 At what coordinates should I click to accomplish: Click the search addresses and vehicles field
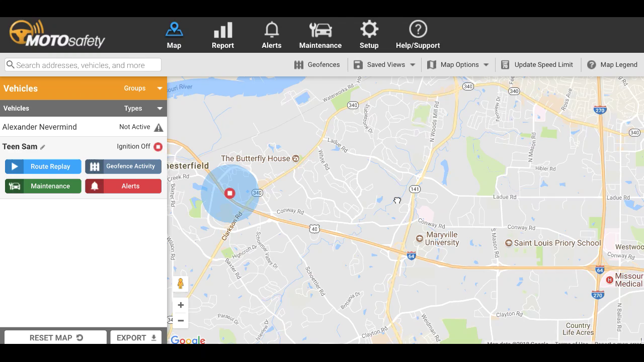click(83, 65)
